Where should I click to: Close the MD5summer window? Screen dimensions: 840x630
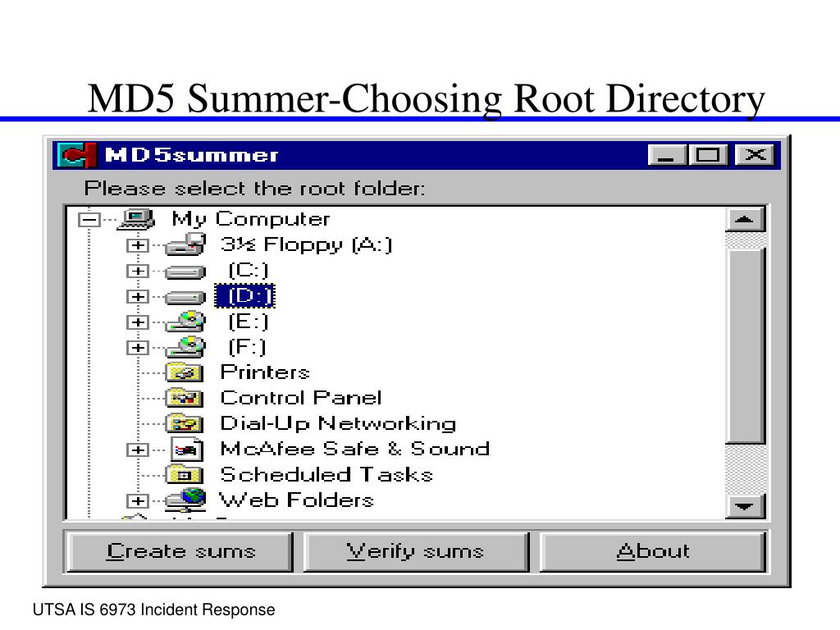(755, 155)
